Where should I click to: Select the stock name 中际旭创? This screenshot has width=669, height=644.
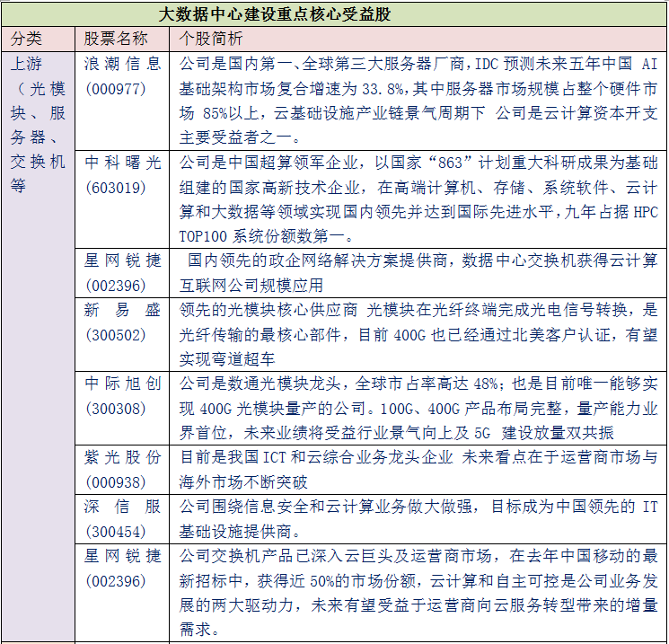(x=122, y=384)
